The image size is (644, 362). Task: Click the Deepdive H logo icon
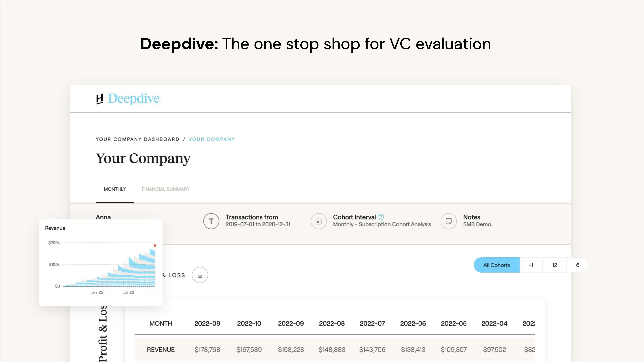[x=100, y=99]
